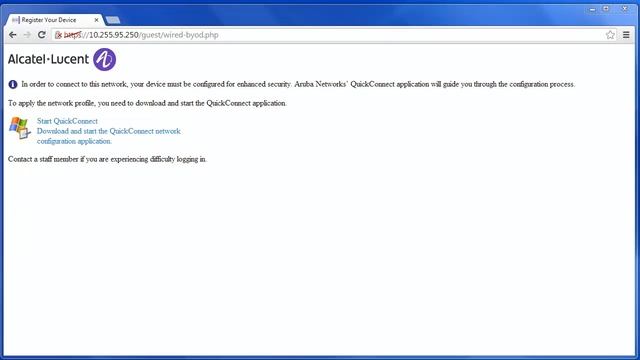Click the "Contact a staff member" sentence

point(107,159)
